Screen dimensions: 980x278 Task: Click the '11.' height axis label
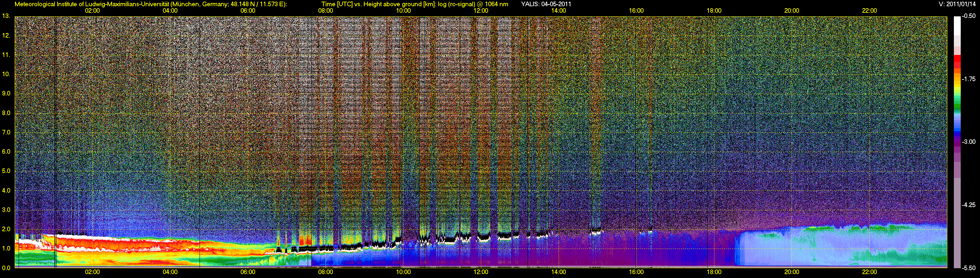(x=6, y=55)
